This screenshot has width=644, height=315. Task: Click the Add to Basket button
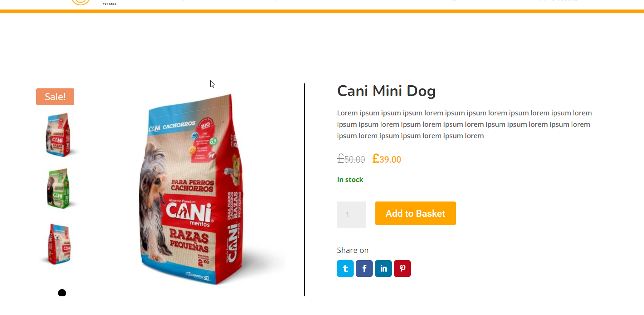415,213
